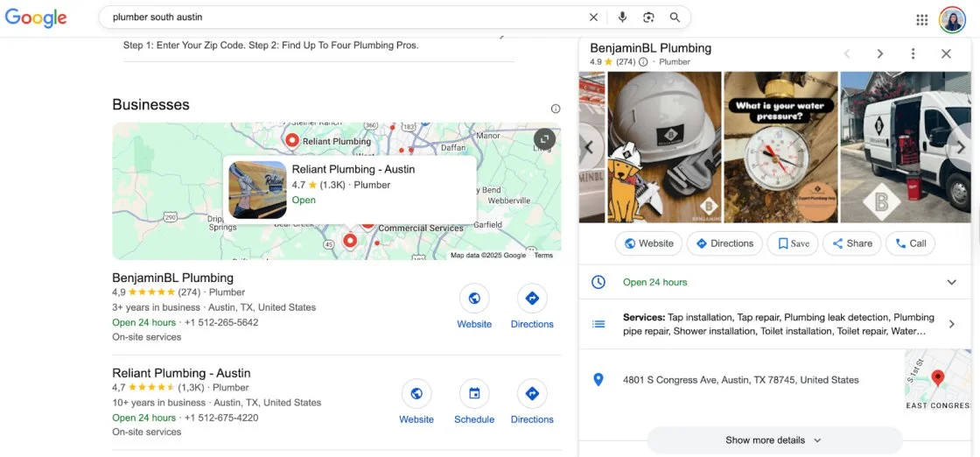The width and height of the screenshot is (980, 457).
Task: Click "10+ years in business" text
Action: click(x=158, y=403)
